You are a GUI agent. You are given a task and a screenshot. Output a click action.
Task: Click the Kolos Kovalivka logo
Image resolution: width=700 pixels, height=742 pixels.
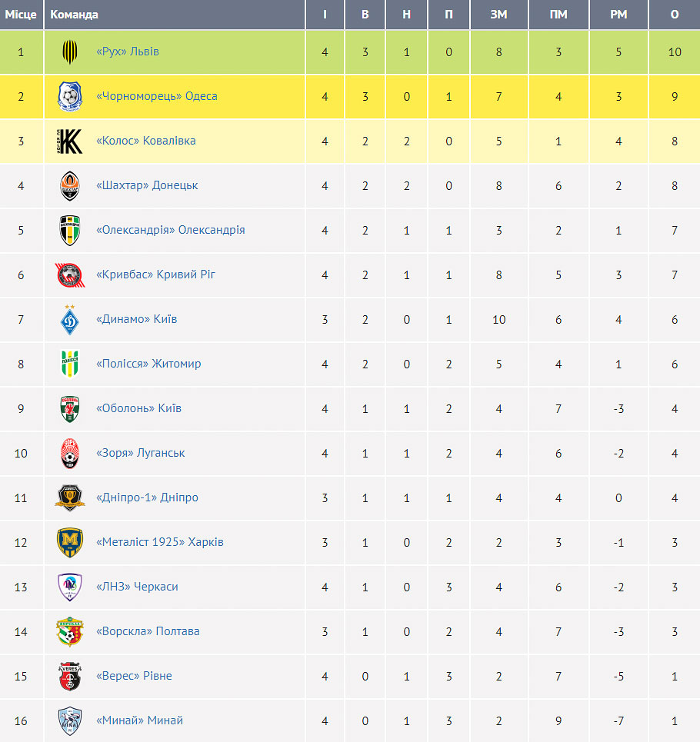[x=70, y=141]
